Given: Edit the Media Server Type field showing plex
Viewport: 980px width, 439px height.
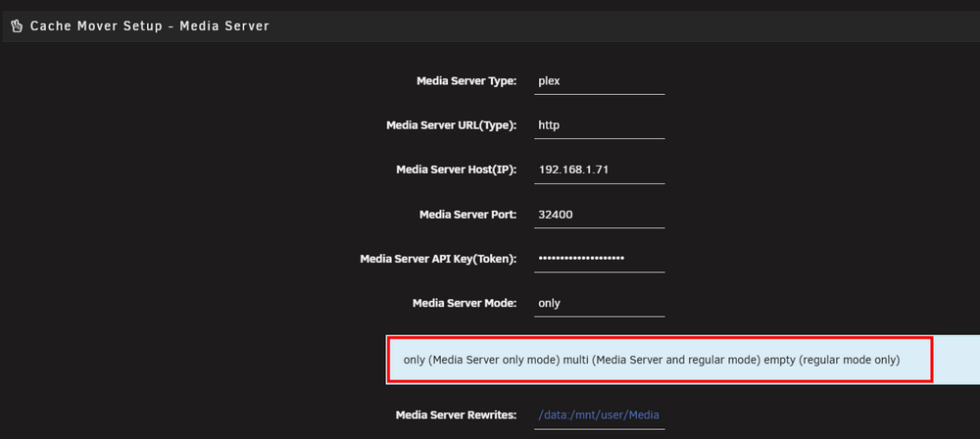Looking at the screenshot, I should 600,80.
